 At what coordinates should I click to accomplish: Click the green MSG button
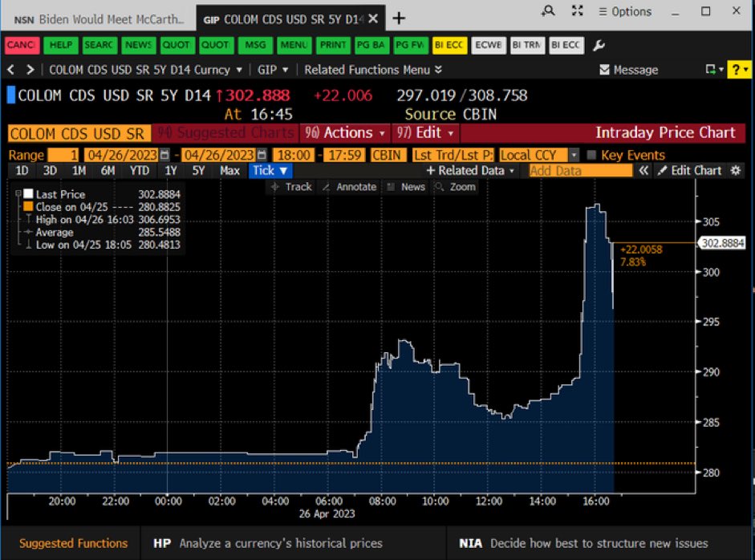click(254, 45)
